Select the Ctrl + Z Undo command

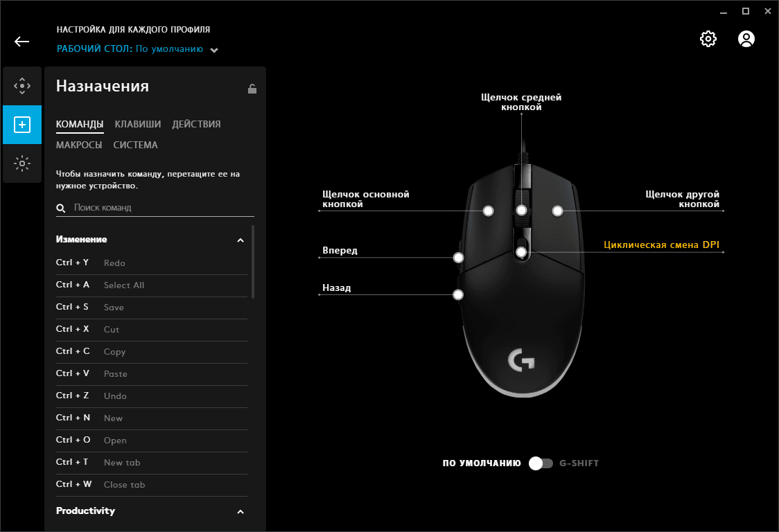click(152, 396)
